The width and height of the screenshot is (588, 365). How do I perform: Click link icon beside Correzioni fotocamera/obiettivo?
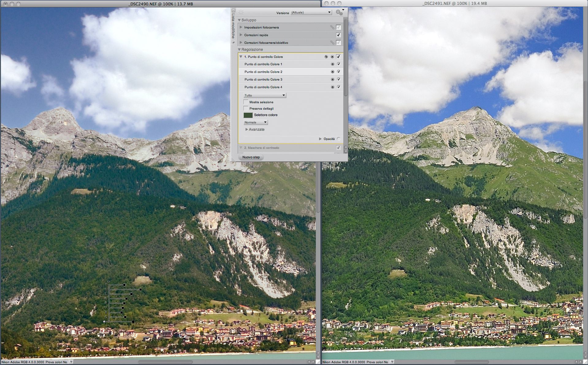[x=332, y=43]
